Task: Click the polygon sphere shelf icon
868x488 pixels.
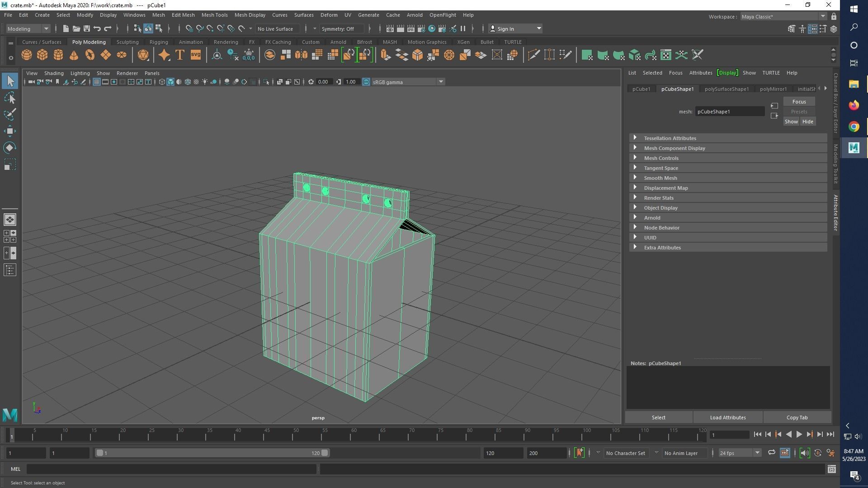Action: 27,55
